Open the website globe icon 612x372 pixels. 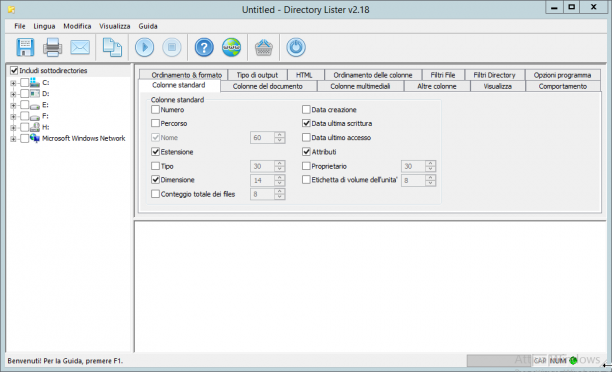[231, 47]
